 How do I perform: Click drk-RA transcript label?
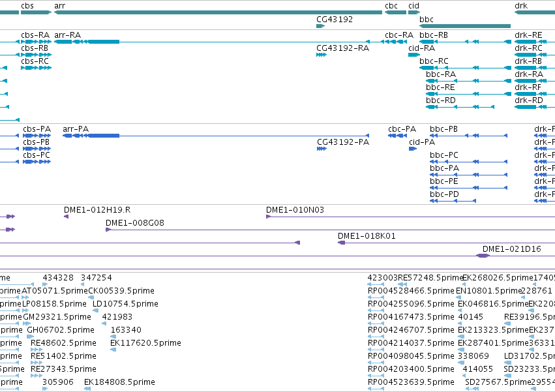529,74
